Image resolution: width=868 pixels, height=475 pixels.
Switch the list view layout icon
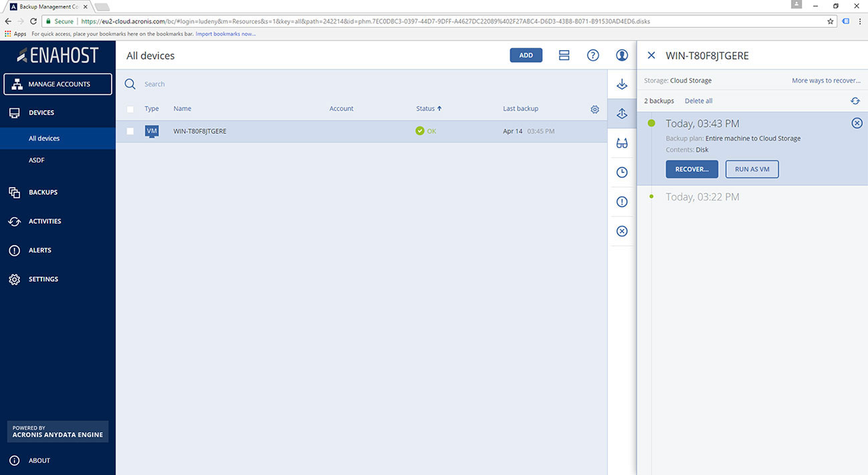pyautogui.click(x=564, y=55)
